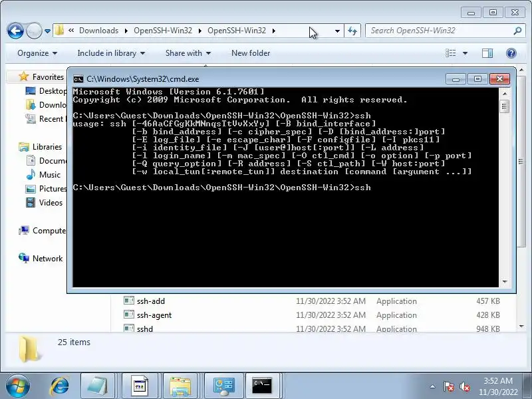Create a New folder

click(x=251, y=53)
